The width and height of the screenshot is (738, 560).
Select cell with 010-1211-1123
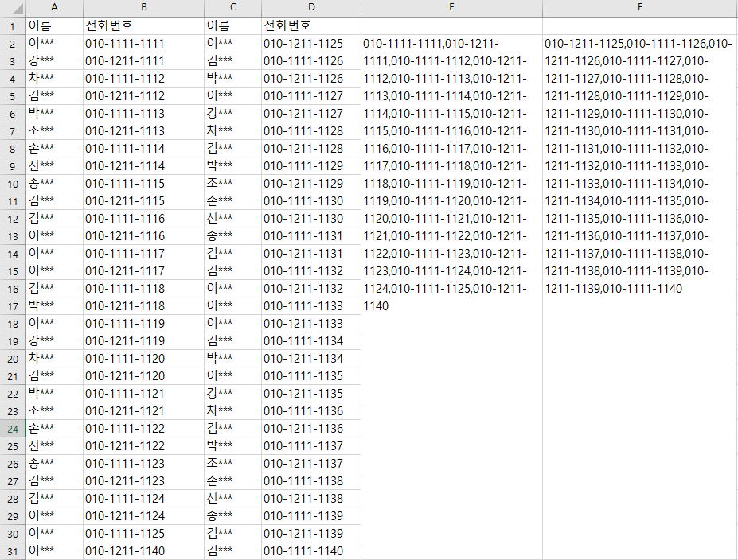coord(143,480)
